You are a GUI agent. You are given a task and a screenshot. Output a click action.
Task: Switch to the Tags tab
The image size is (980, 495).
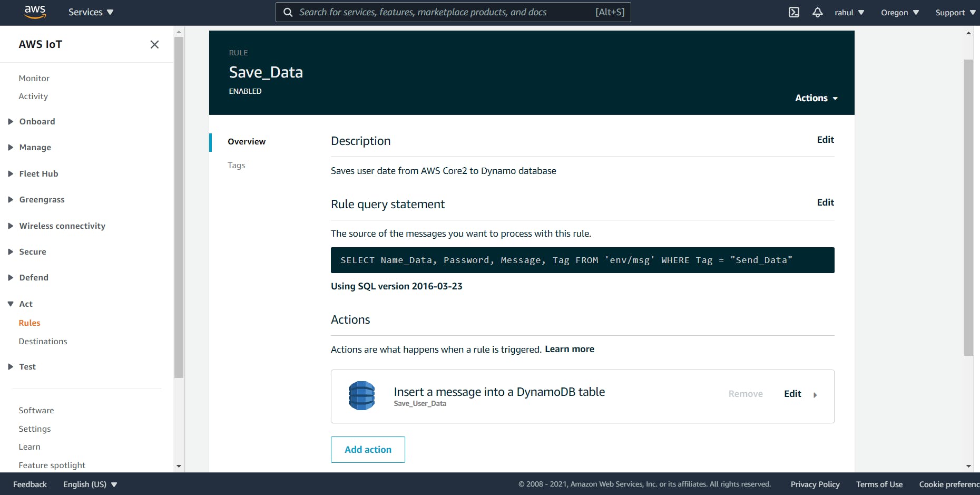point(237,165)
